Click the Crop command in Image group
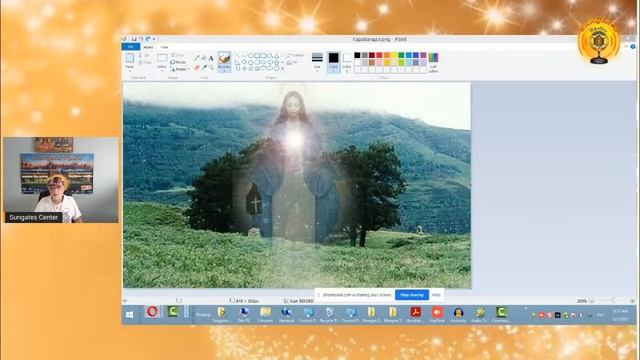Image resolution: width=640 pixels, height=360 pixels. tap(178, 55)
